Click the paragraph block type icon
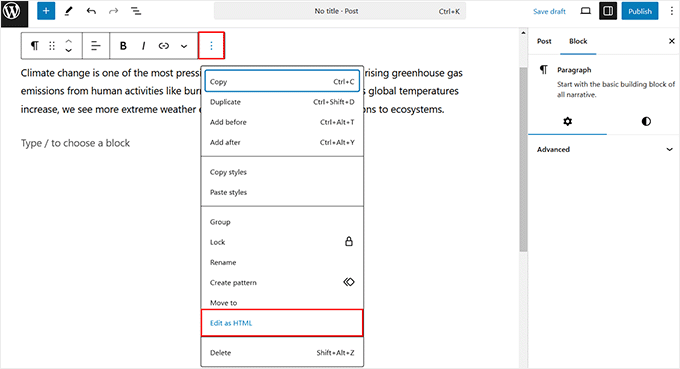This screenshot has height=369, width=680. 35,46
